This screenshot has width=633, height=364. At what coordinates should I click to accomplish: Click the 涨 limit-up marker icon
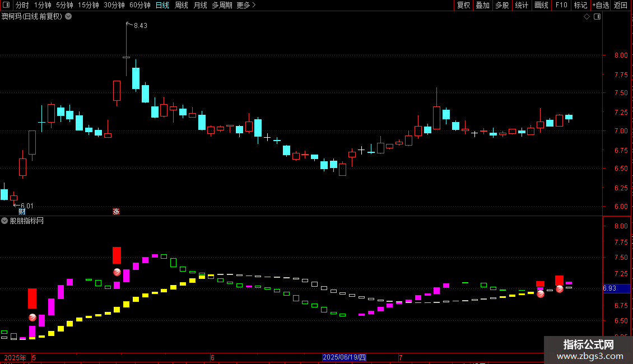click(117, 212)
